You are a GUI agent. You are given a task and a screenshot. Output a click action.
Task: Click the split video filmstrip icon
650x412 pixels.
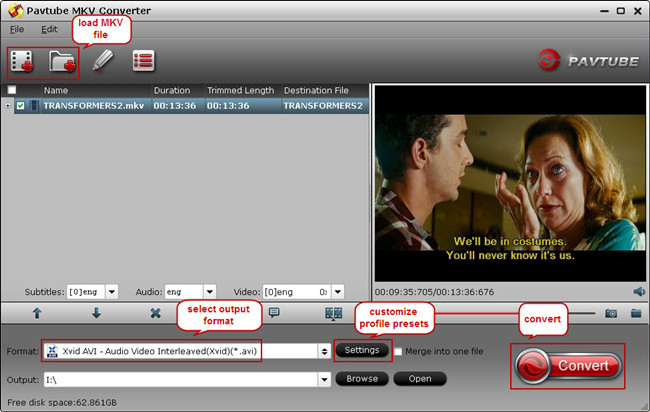coord(334,313)
